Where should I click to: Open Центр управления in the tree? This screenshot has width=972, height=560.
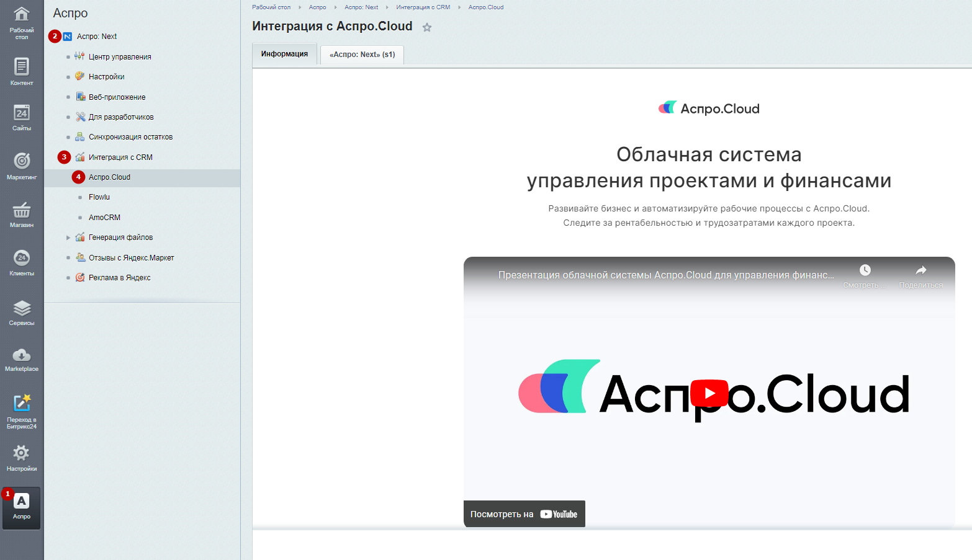click(120, 56)
